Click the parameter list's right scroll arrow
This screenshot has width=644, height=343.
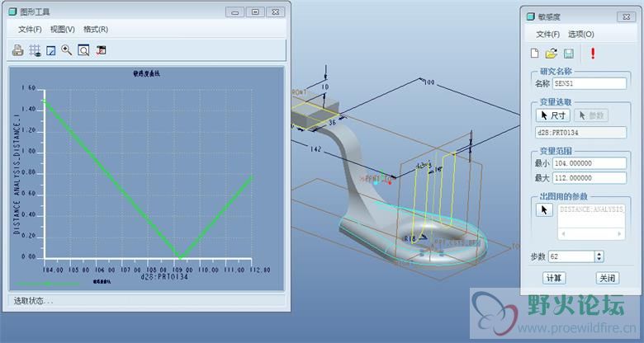(x=619, y=234)
